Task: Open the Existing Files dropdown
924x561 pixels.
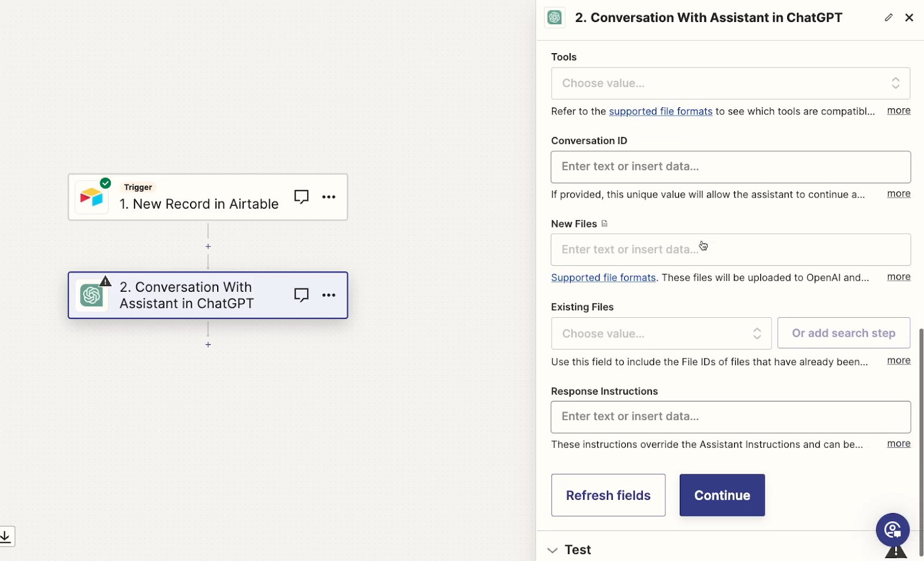Action: pyautogui.click(x=661, y=333)
